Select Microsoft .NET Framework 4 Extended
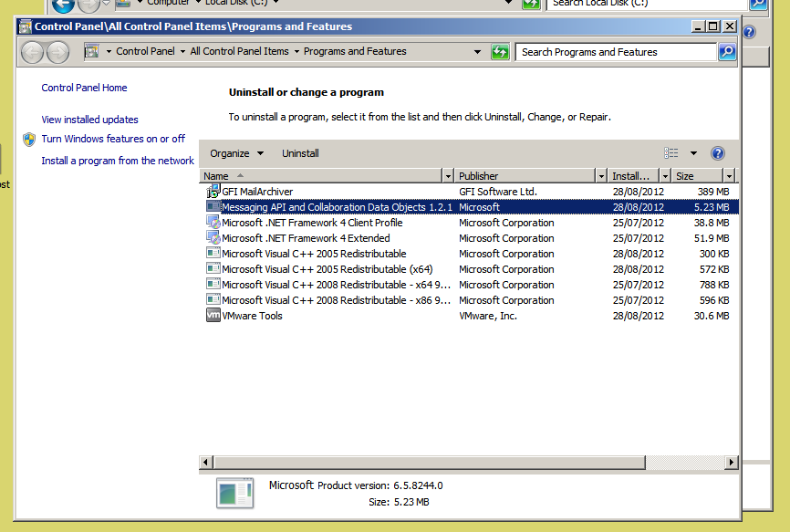This screenshot has width=790, height=532. (x=469, y=238)
